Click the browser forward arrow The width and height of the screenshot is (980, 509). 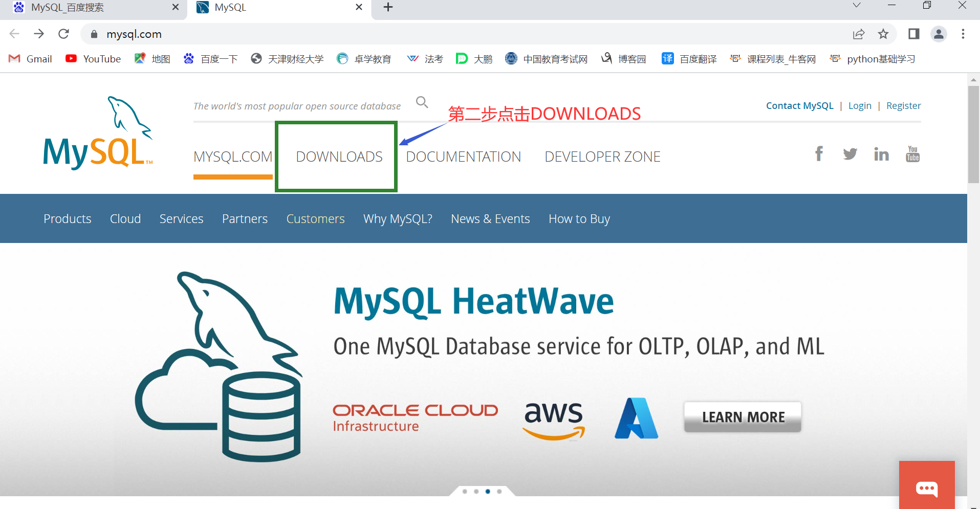coord(39,34)
